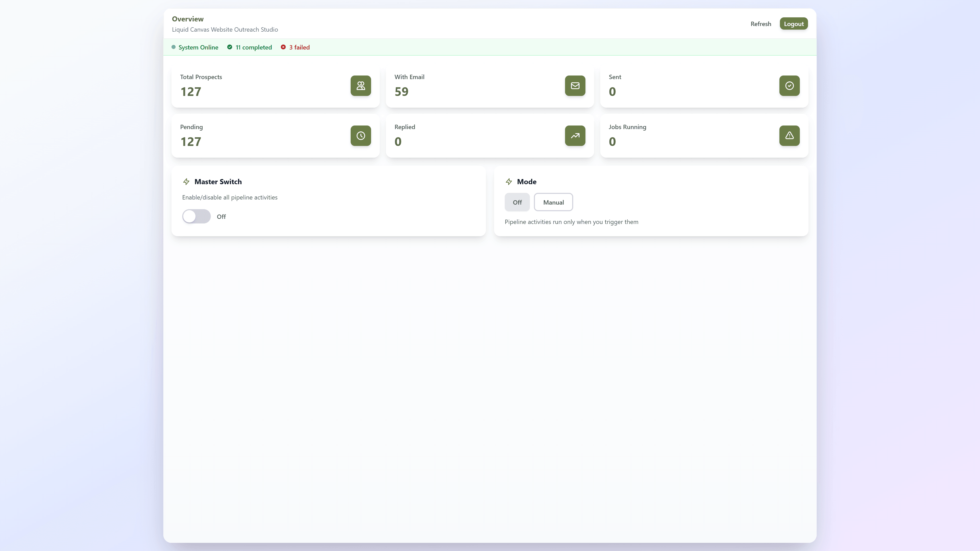Click the warning triangle on Jobs Running card
The height and width of the screenshot is (551, 980).
pyautogui.click(x=789, y=136)
